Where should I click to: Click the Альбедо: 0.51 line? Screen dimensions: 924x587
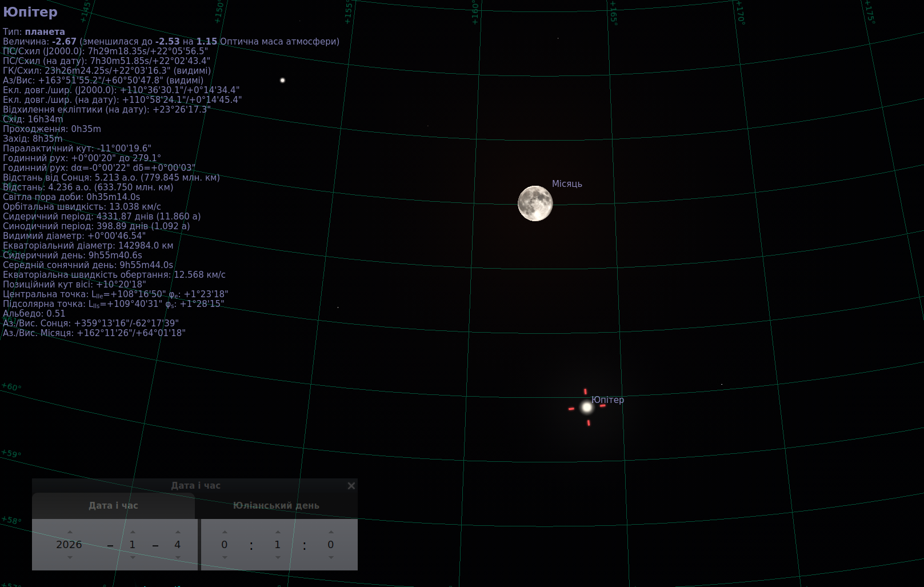(x=34, y=314)
